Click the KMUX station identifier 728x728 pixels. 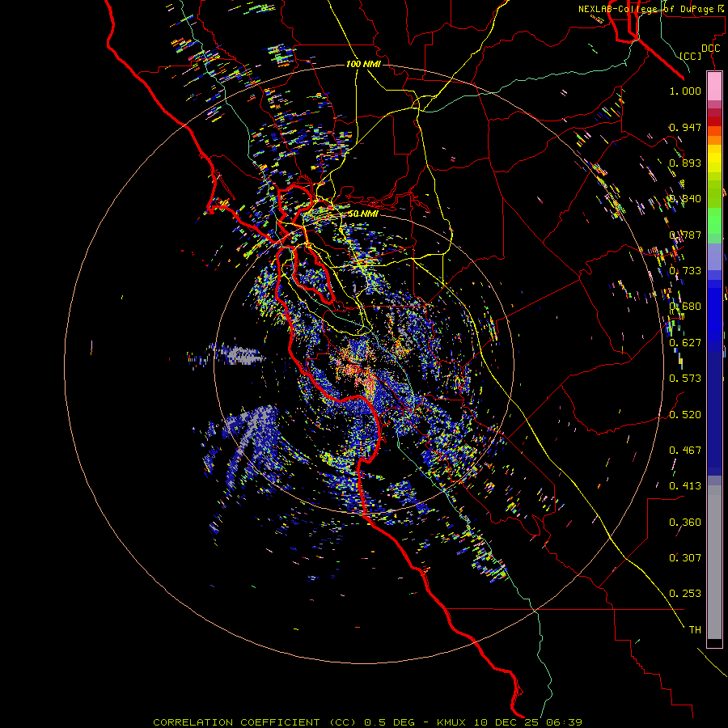click(x=452, y=722)
